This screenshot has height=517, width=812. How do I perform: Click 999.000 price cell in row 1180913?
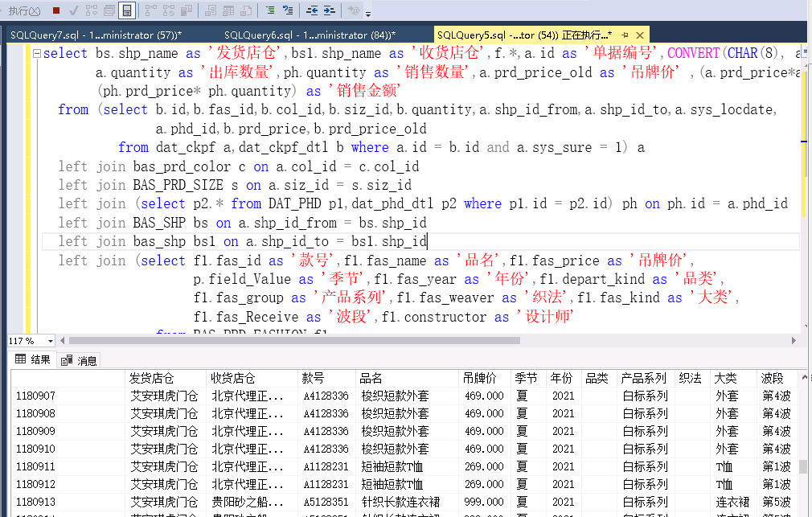(x=484, y=502)
